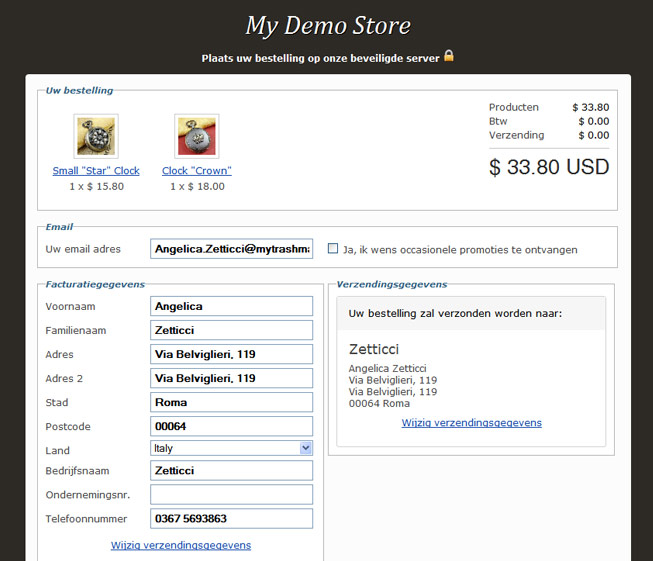Click "Uw bestelling zal verzonden worden naar:" text
653x561 pixels.
coord(455,313)
